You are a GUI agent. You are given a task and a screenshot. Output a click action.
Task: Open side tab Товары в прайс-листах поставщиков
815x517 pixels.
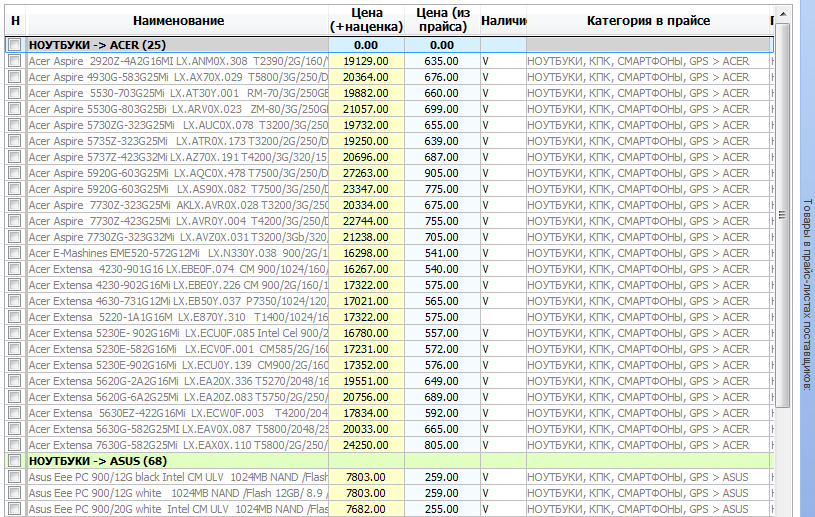click(807, 294)
